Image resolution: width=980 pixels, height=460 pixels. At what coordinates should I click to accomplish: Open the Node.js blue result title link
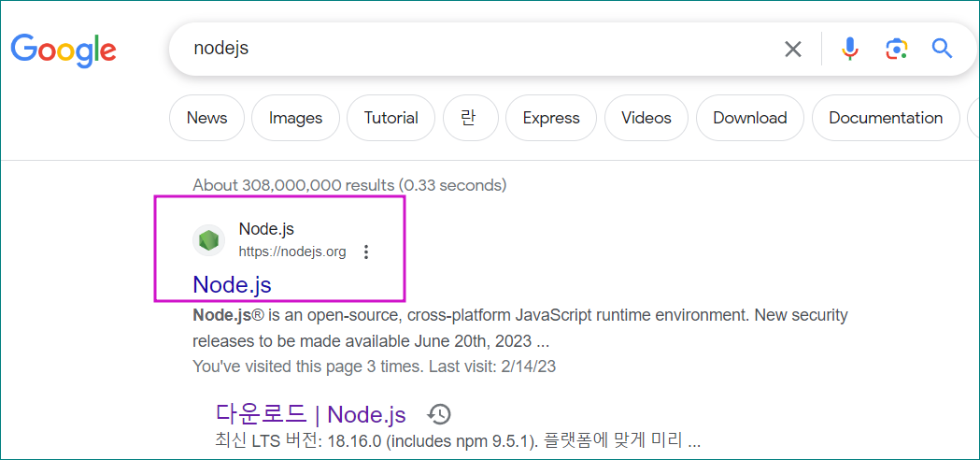[232, 284]
